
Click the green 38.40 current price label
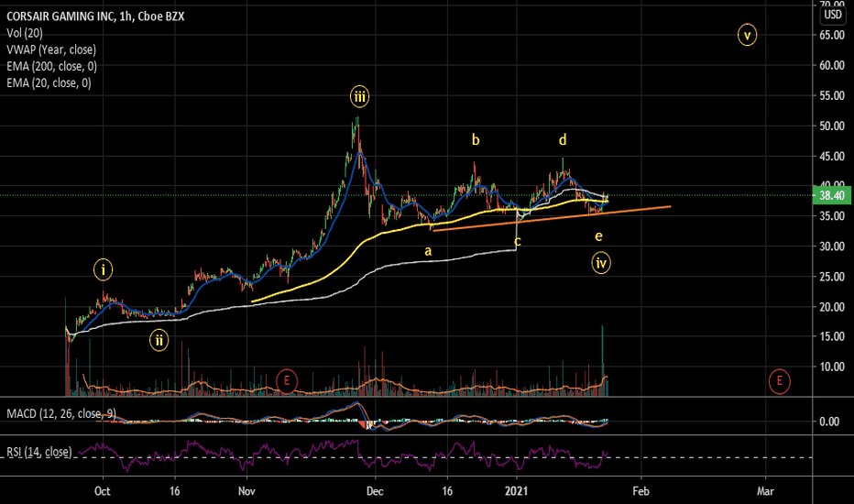click(832, 195)
